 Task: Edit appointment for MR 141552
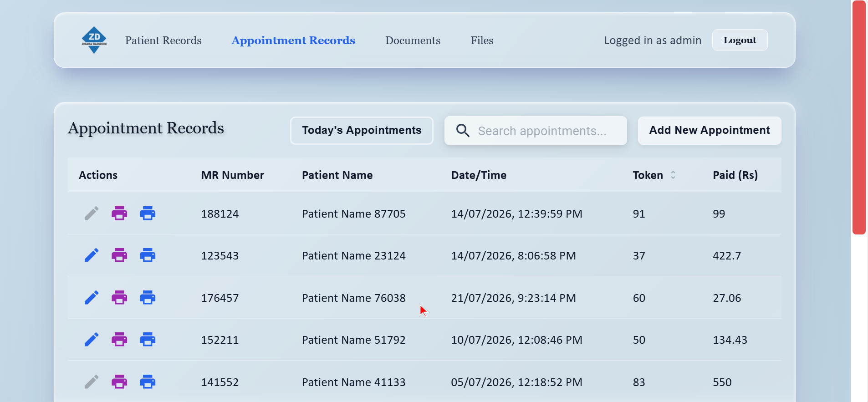point(92,382)
